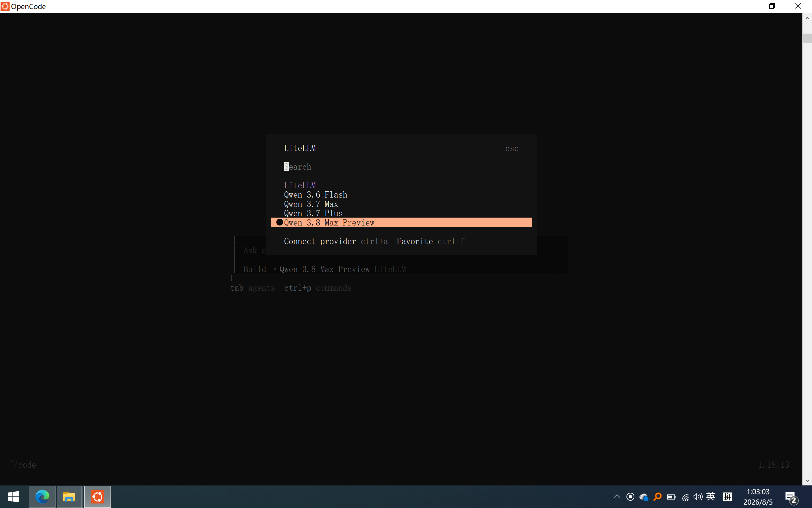Click the battery tray icon

coord(671,497)
